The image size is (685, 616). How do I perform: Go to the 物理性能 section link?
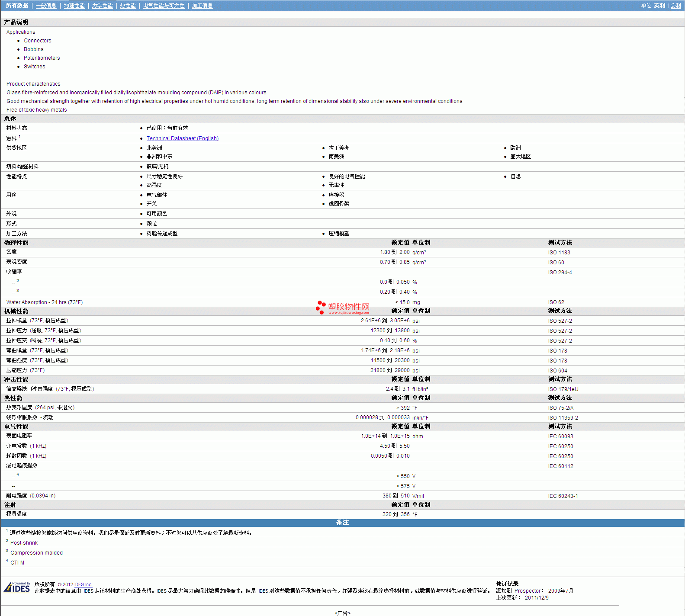point(74,6)
